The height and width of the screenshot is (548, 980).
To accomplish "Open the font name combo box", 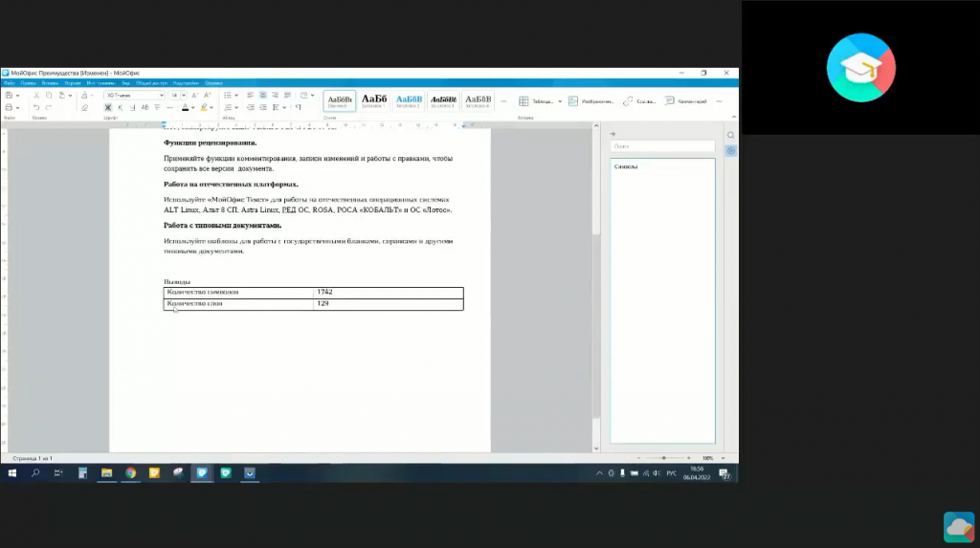I will (134, 95).
